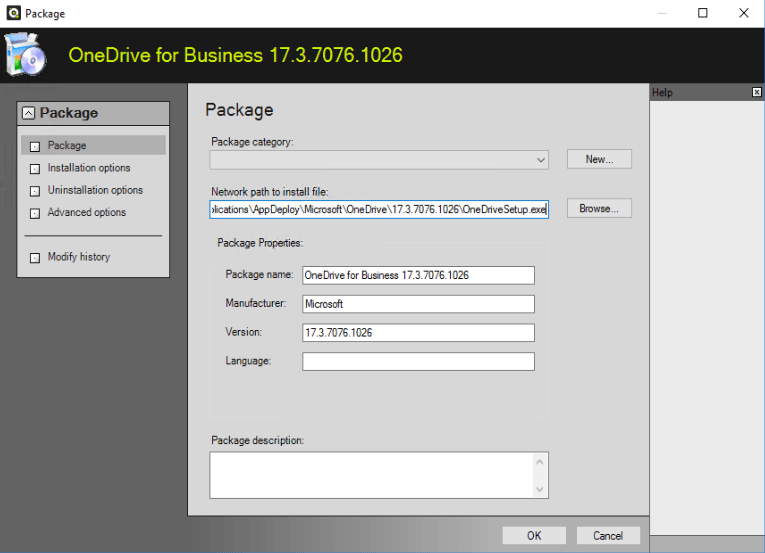The image size is (765, 553).
Task: Confirm with the OK button
Action: click(534, 535)
